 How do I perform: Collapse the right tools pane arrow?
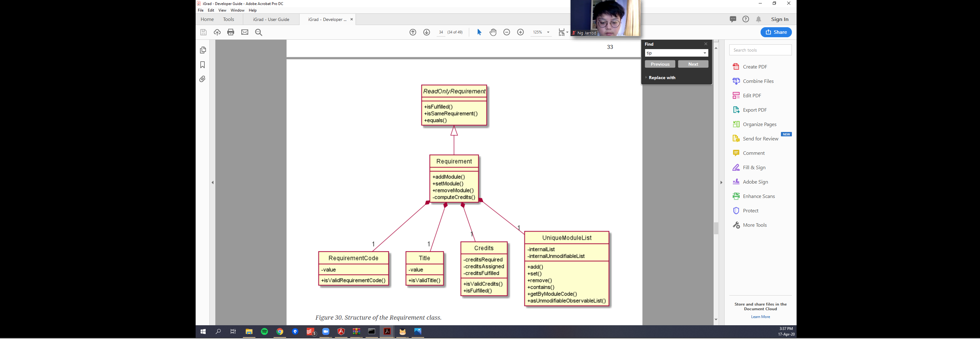tap(721, 182)
